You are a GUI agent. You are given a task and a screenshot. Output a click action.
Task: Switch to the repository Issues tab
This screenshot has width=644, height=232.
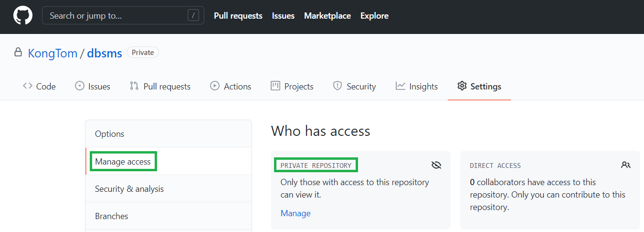coord(93,87)
